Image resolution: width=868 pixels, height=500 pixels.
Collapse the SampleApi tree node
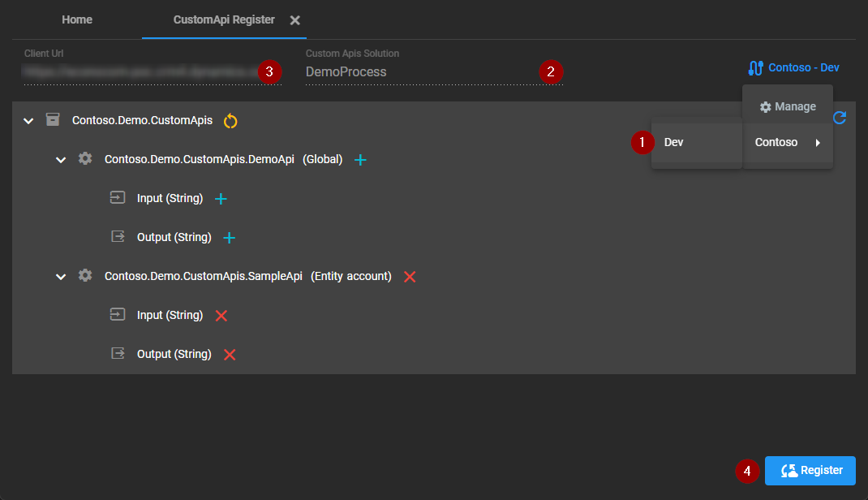pyautogui.click(x=61, y=277)
